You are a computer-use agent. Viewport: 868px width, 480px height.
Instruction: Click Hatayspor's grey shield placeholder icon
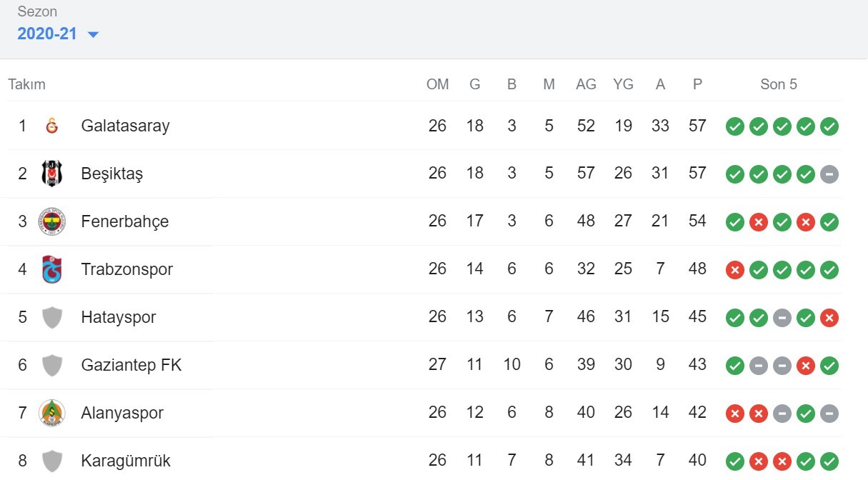52,317
